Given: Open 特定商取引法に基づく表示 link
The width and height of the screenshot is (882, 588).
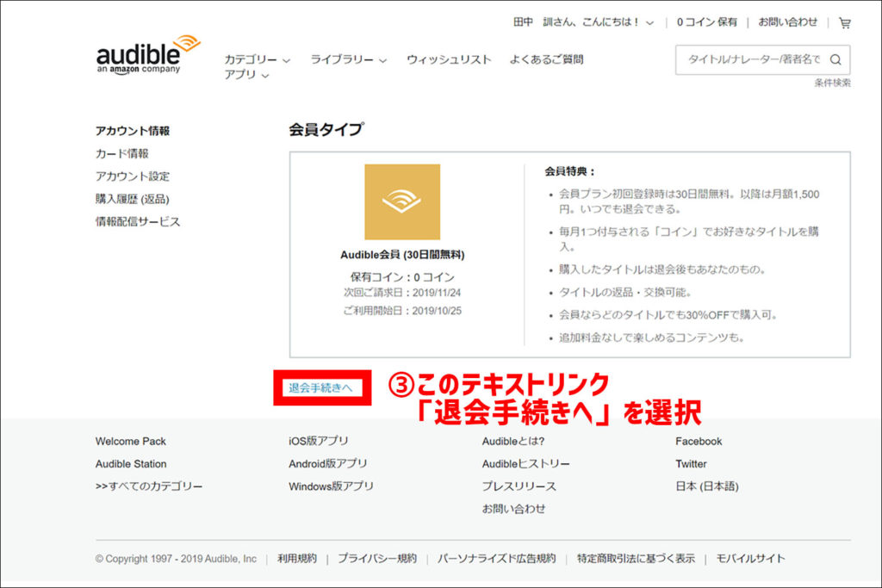Looking at the screenshot, I should click(636, 559).
